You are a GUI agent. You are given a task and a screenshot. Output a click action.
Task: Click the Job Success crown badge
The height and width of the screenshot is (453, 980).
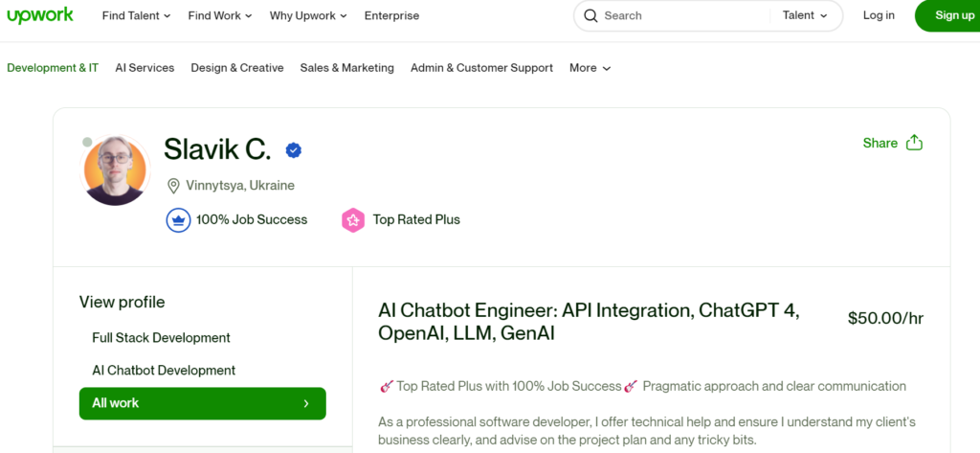pos(178,220)
